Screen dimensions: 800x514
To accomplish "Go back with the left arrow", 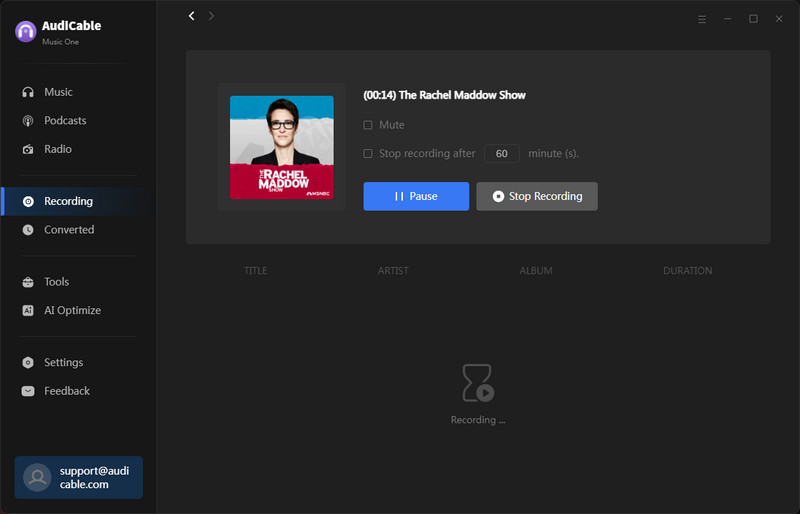I will 192,16.
